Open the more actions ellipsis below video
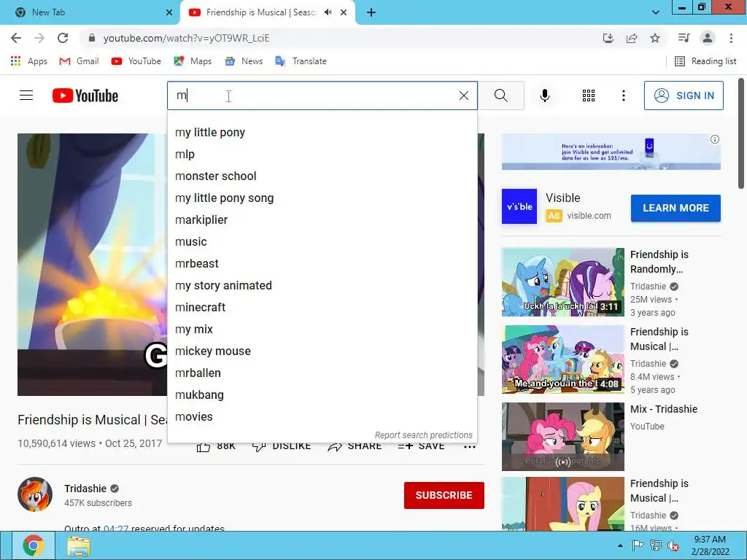This screenshot has height=560, width=747. click(469, 447)
